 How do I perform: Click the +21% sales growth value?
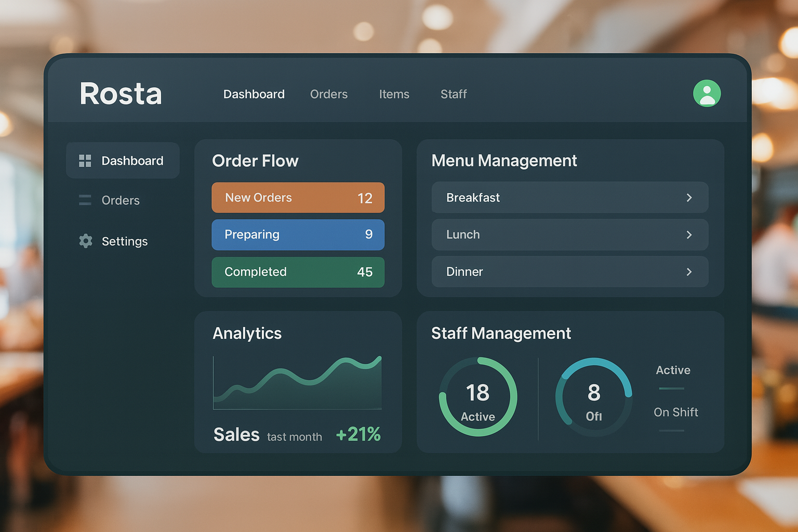click(358, 434)
